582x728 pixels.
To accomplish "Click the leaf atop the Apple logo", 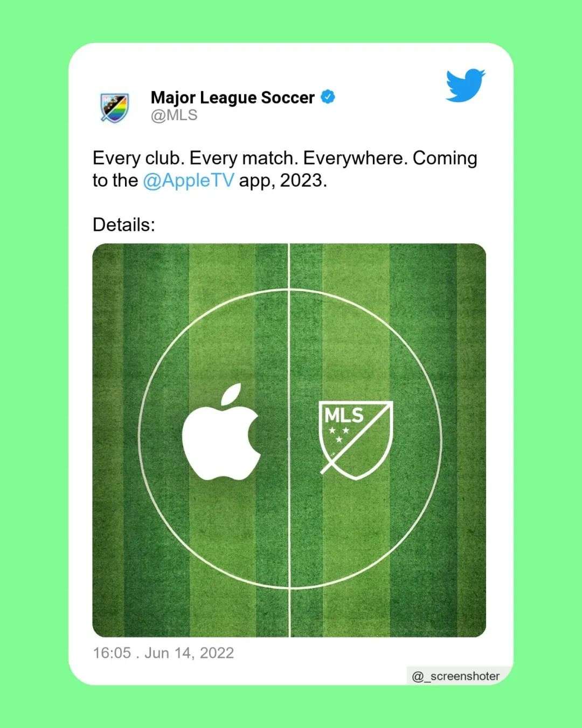I will [232, 395].
